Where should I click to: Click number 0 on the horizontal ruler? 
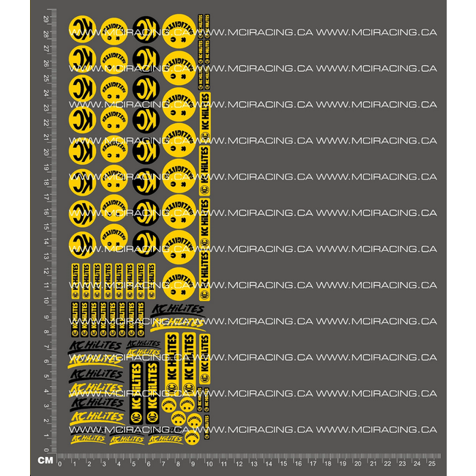coord(60,464)
